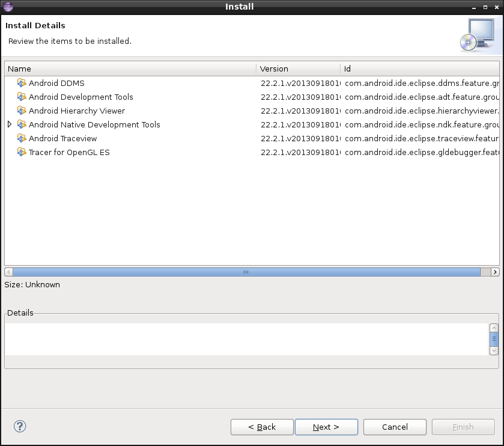Viewport: 504px width, 446px height.
Task: Click inside the Details text area
Action: [246, 339]
